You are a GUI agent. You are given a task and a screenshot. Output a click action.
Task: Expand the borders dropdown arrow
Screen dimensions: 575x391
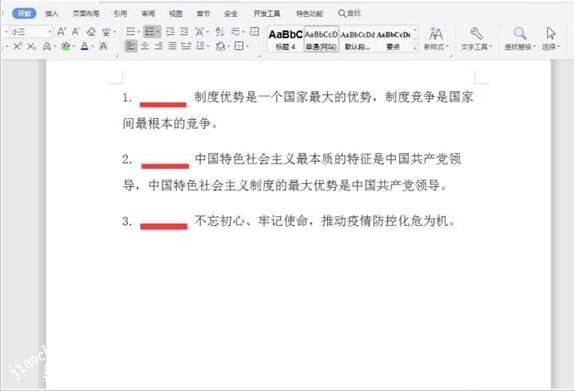pos(247,46)
